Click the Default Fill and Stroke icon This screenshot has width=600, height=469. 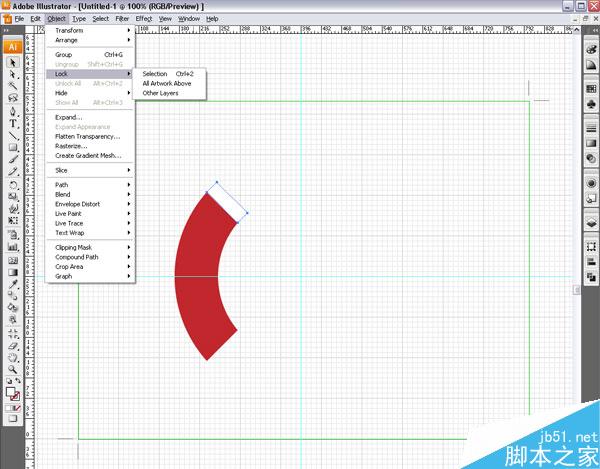coord(9,381)
